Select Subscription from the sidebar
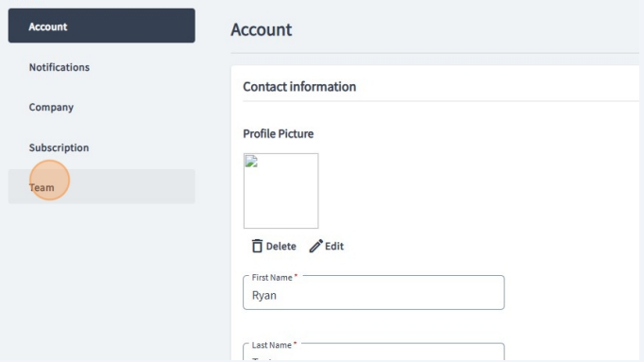The height and width of the screenshot is (362, 644). [x=59, y=147]
